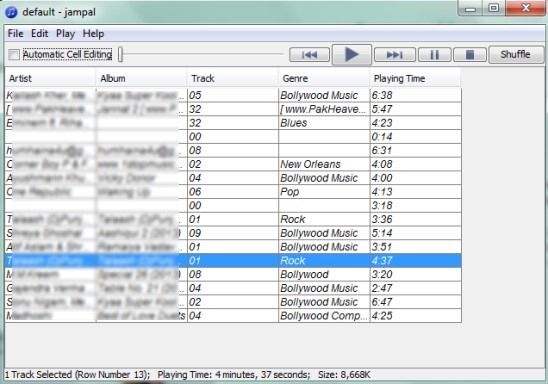Image resolution: width=548 pixels, height=384 pixels.
Task: Open the Help menu
Action: tap(93, 34)
